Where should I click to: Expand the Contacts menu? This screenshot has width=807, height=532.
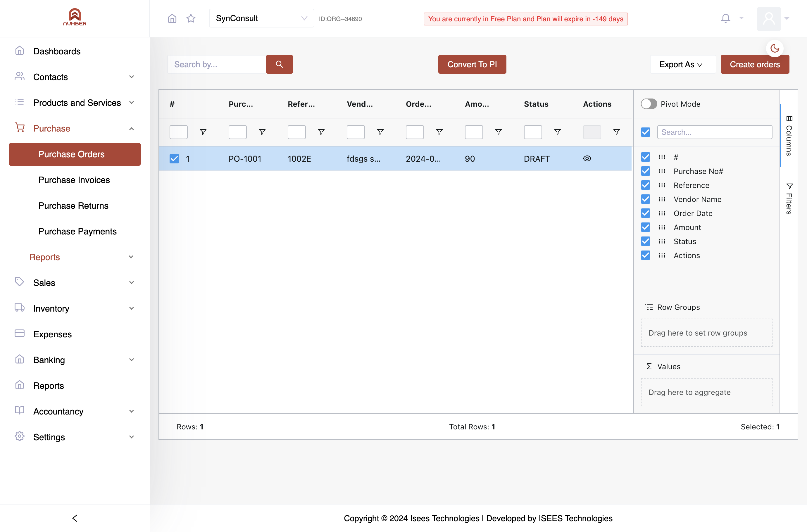pos(75,77)
